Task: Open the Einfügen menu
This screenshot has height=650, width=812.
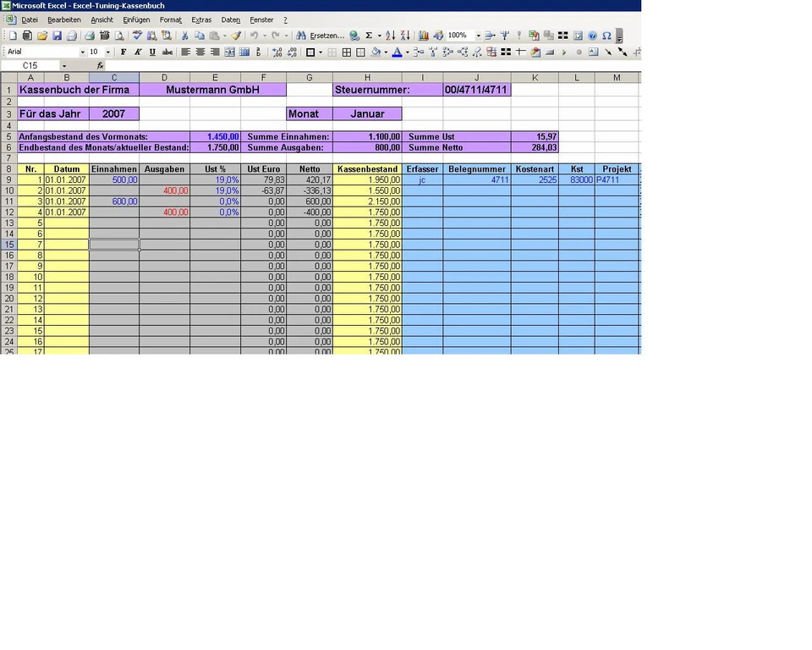Action: [136, 19]
